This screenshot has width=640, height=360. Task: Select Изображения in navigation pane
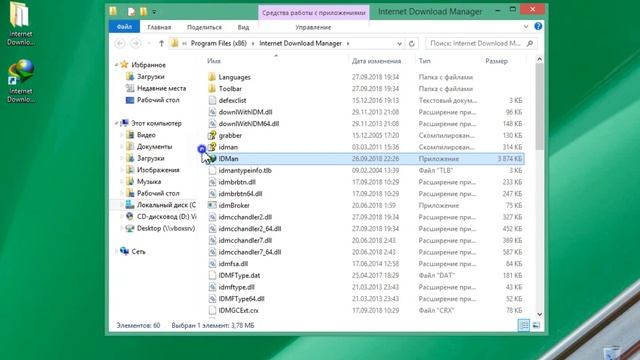click(158, 170)
